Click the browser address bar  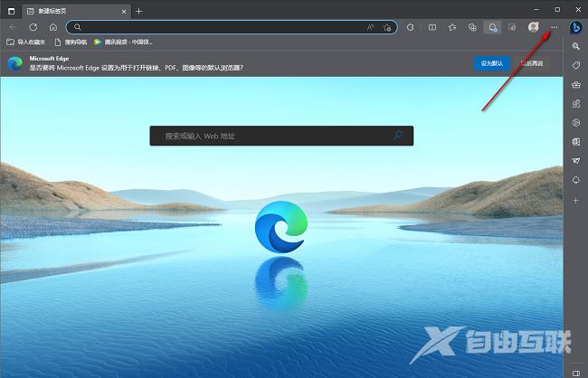pos(226,27)
